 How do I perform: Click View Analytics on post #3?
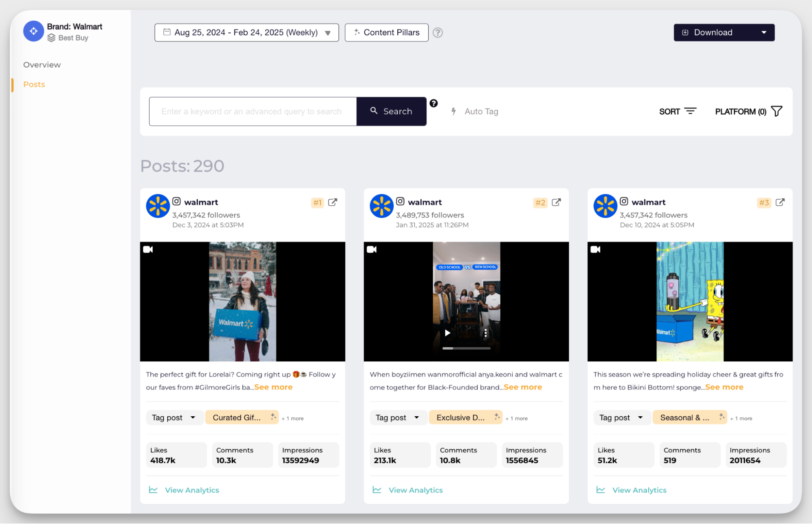tap(632, 490)
